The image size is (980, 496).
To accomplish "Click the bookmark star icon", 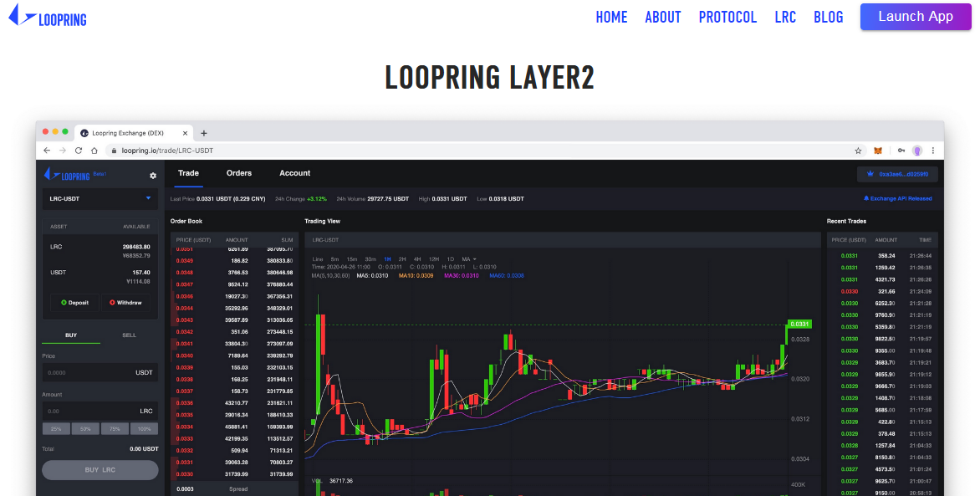I will pyautogui.click(x=858, y=151).
